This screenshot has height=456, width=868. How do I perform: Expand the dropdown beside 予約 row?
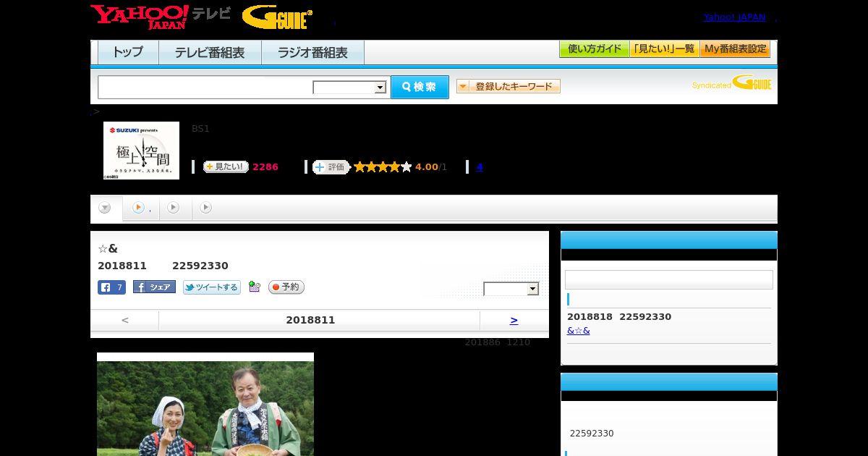tap(511, 289)
